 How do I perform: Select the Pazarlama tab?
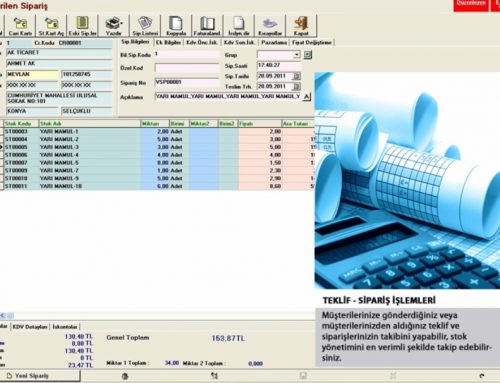click(274, 42)
